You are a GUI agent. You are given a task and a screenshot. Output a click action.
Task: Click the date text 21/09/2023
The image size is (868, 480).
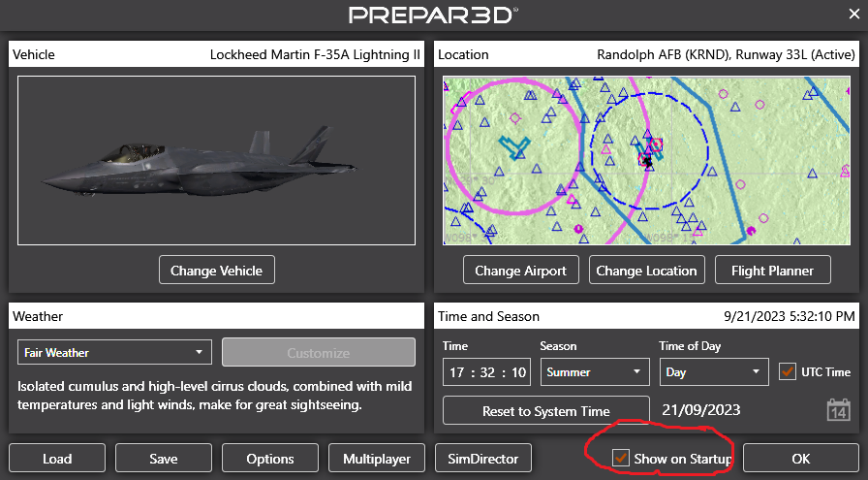pos(700,409)
